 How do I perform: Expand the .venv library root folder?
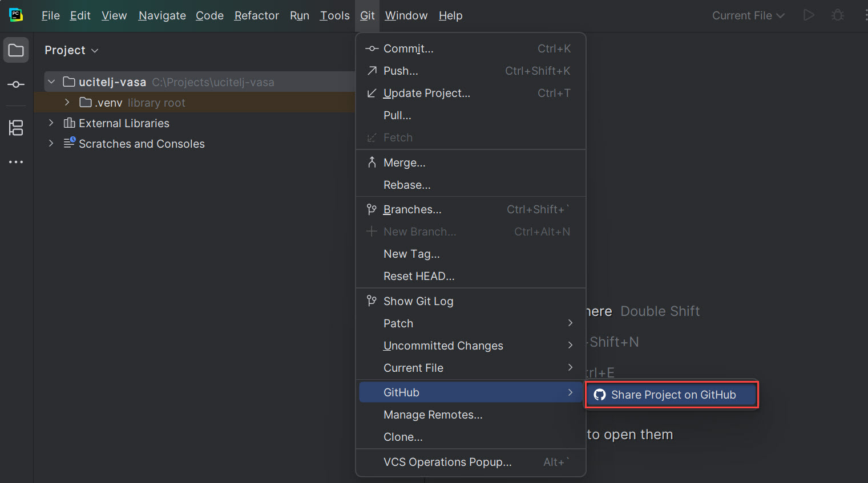click(67, 103)
